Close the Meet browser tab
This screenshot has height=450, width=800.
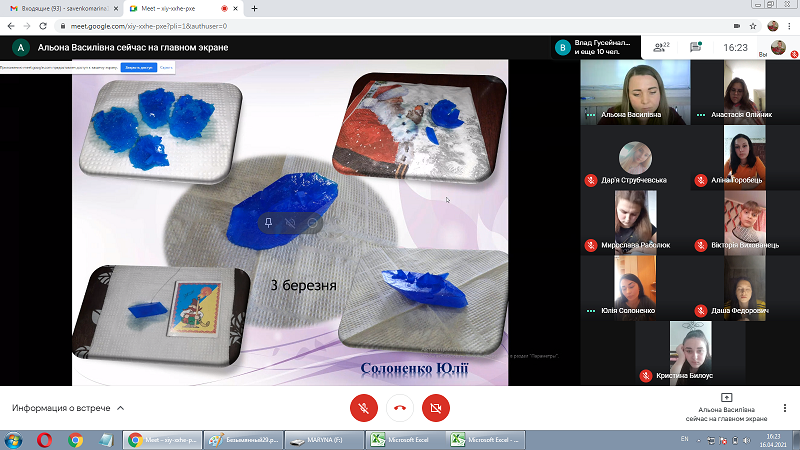(x=235, y=9)
